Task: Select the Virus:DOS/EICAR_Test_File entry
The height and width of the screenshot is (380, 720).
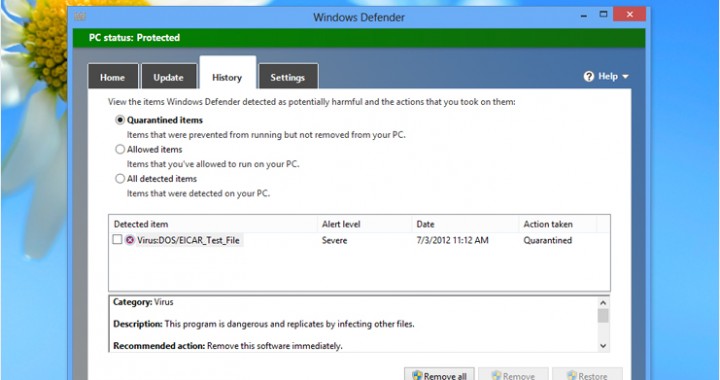Action: (x=188, y=240)
